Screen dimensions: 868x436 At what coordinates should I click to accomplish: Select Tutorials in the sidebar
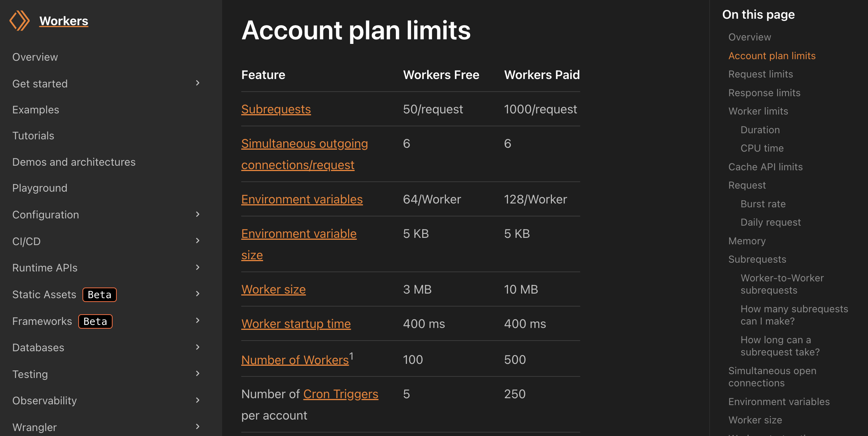point(33,136)
